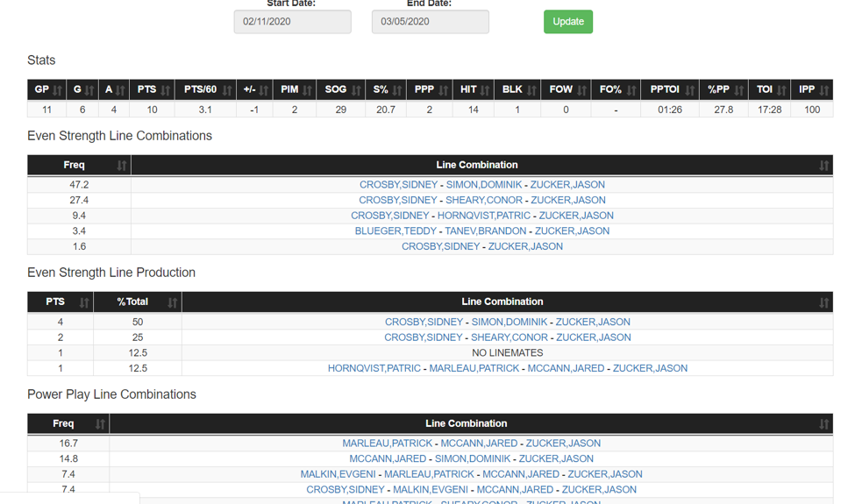
Task: Open SIMON,DOMINIK in 47.2 frequency row
Action: pos(484,185)
